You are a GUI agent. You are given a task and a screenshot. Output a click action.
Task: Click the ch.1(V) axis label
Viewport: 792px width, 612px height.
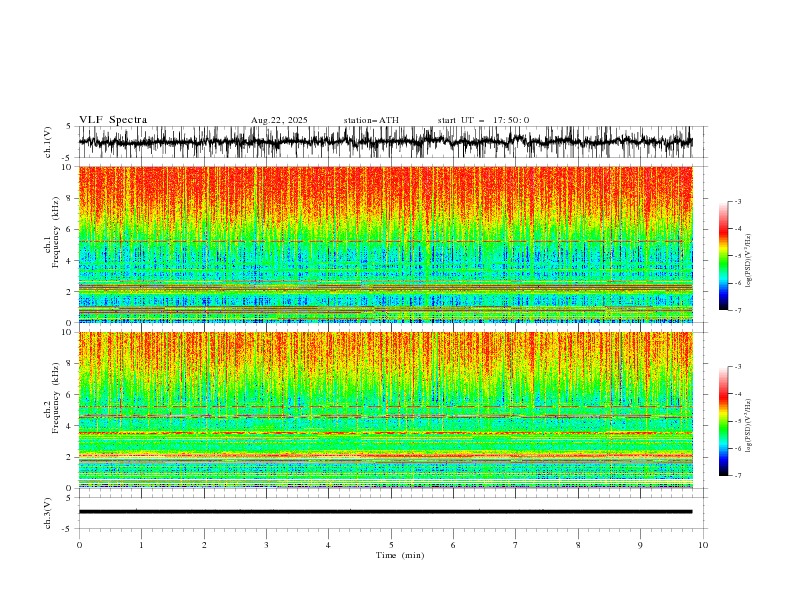48,142
